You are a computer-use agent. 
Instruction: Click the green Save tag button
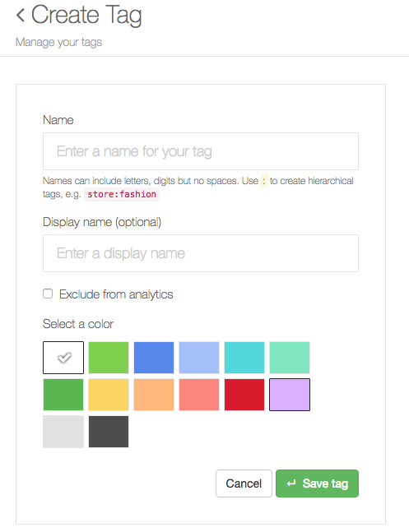317,483
